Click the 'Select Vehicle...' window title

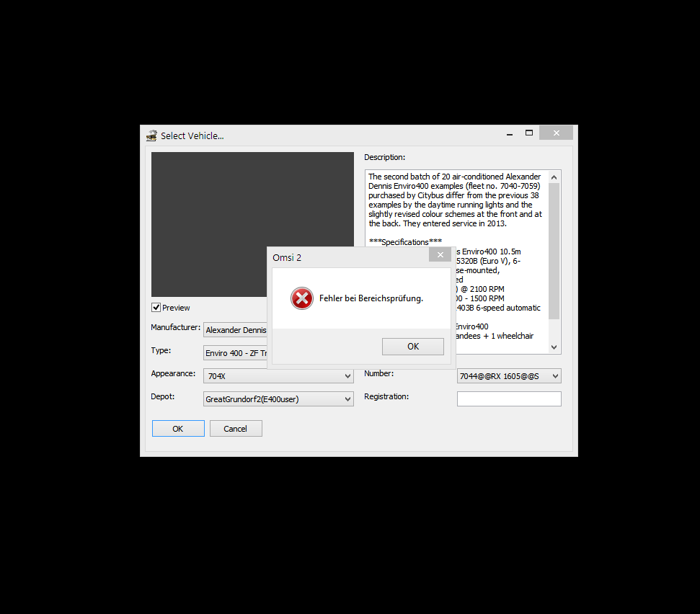coord(192,135)
